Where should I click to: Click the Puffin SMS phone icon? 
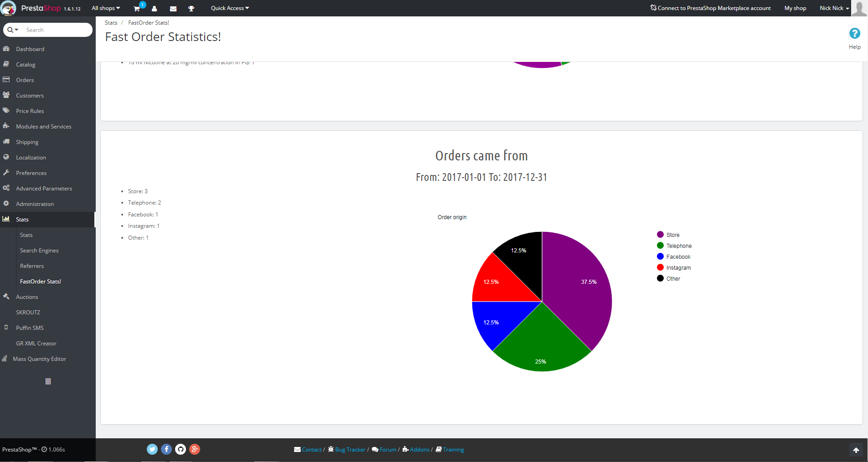click(x=6, y=328)
